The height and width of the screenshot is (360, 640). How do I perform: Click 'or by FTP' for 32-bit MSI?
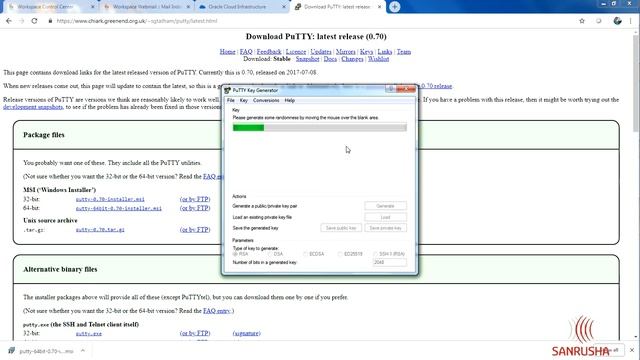195,199
